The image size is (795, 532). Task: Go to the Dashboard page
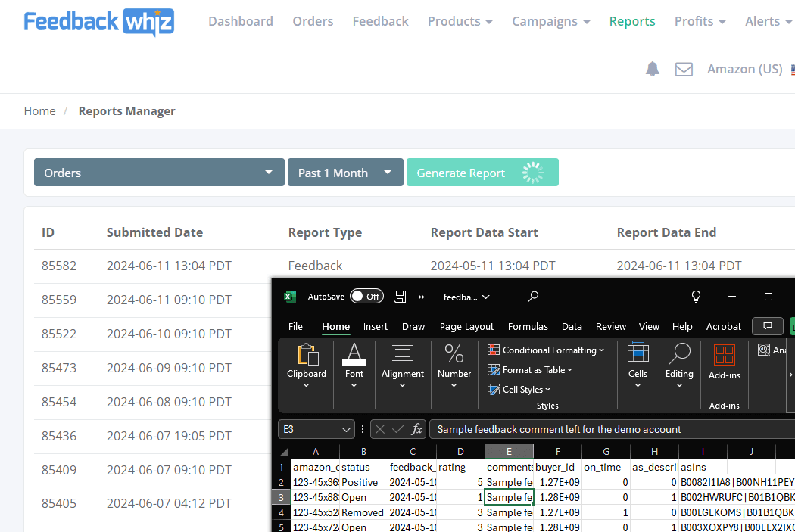click(x=240, y=21)
